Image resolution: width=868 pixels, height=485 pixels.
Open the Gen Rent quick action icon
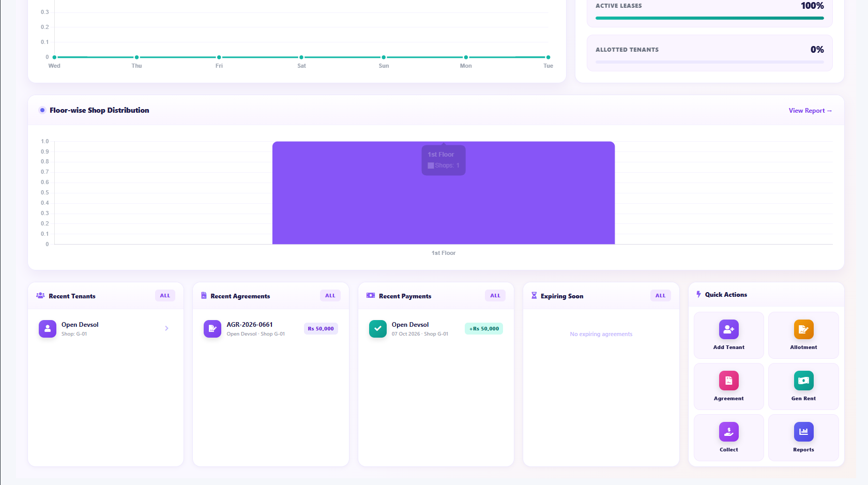[x=803, y=381]
